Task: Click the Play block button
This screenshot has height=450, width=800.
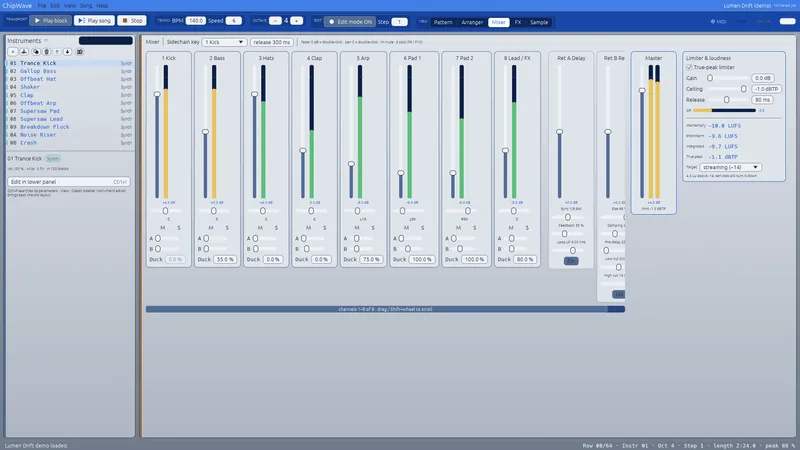Action: [x=50, y=20]
